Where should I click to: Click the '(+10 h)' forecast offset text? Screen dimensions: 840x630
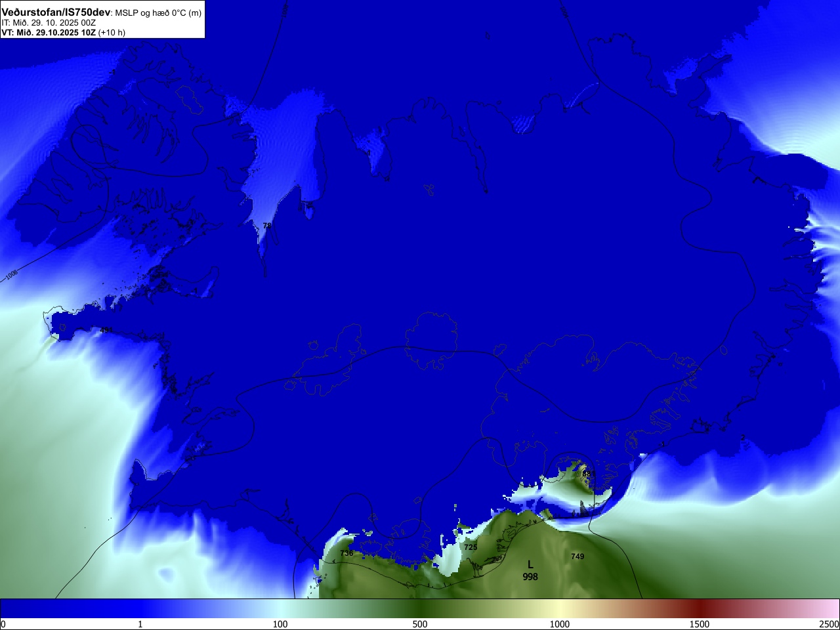point(112,32)
